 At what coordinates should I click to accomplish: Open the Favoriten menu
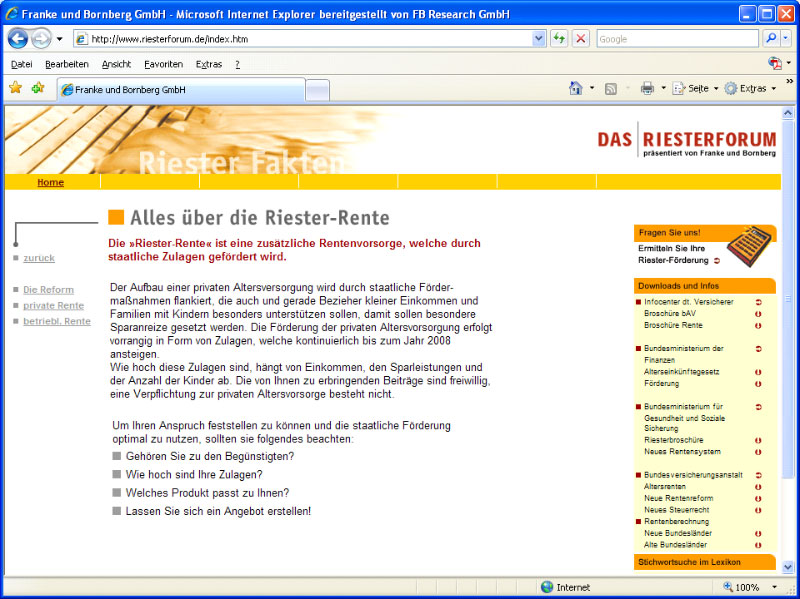[x=163, y=64]
